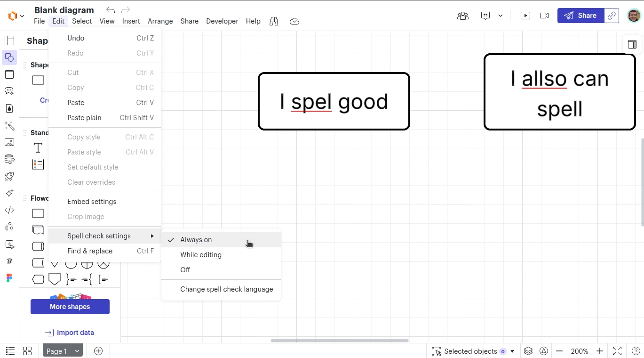Click the bold B brand icon in sidebar
Viewport: 644px width, 358px height.
9,261
